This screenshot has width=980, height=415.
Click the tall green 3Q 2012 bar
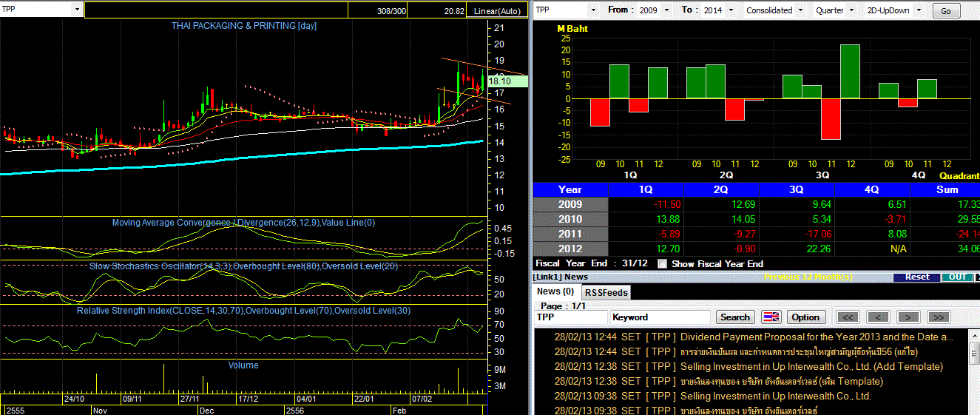coord(851,71)
